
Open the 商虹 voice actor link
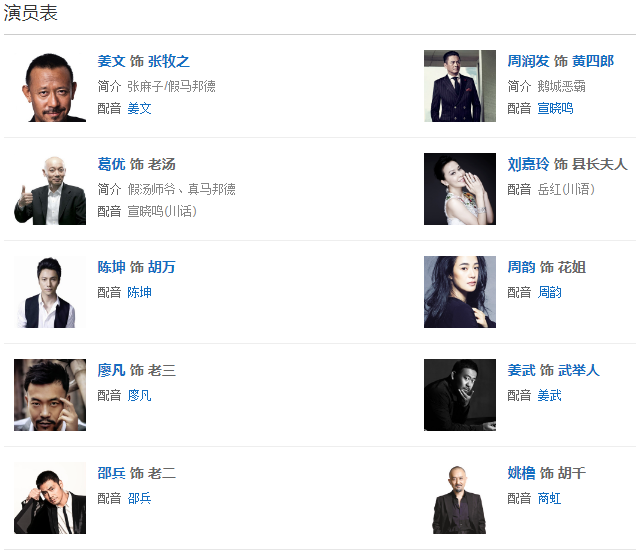(x=549, y=498)
